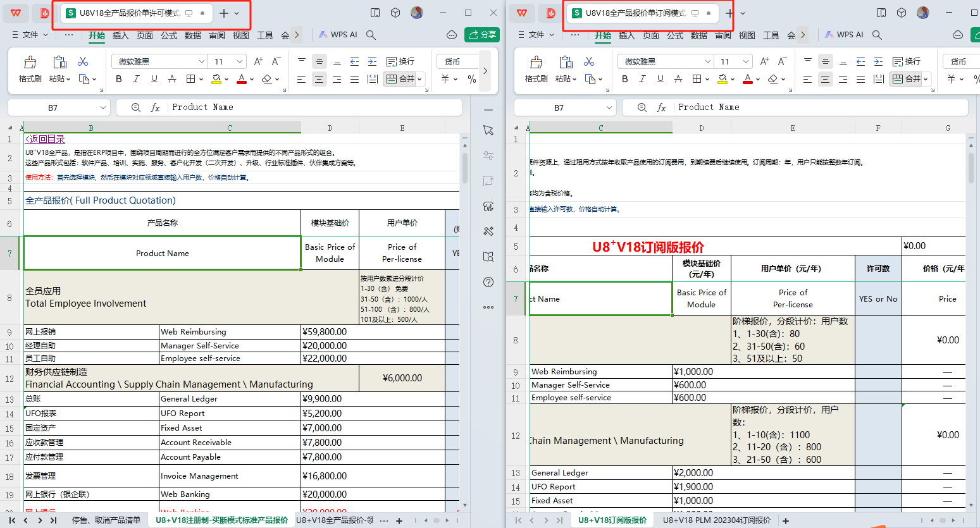Toggle Italic in the left window
Image resolution: width=980 pixels, height=528 pixels.
click(136, 79)
